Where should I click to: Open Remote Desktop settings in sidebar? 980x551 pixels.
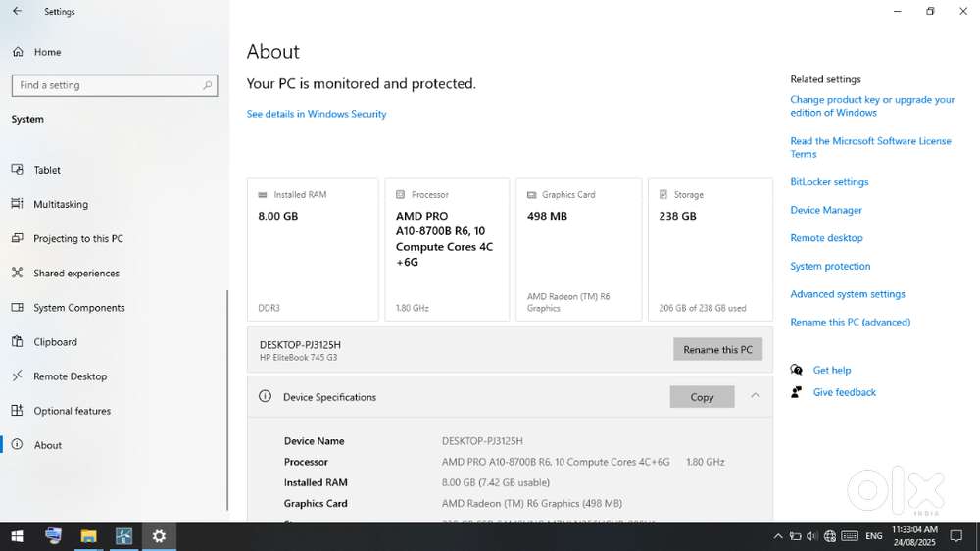click(x=70, y=376)
